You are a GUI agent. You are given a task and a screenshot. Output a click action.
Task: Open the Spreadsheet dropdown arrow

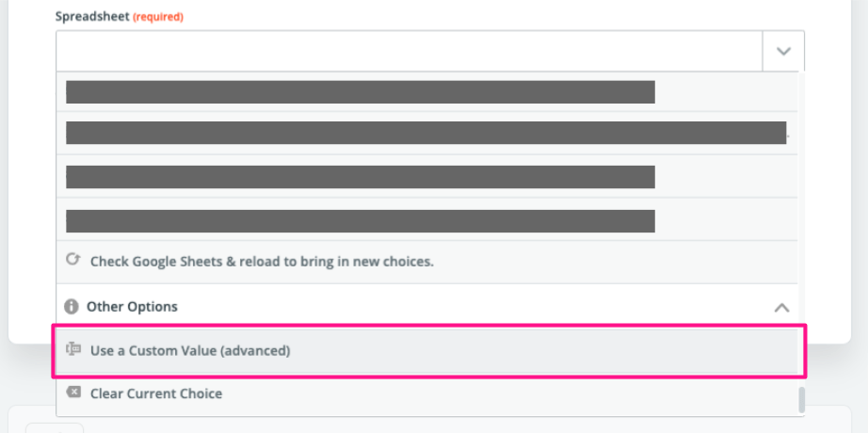pyautogui.click(x=783, y=52)
